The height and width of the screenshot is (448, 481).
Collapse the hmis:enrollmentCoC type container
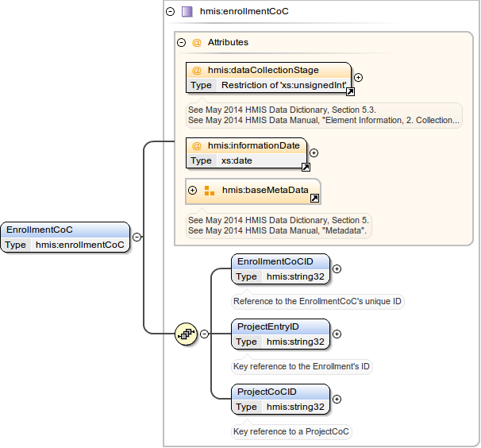click(170, 12)
